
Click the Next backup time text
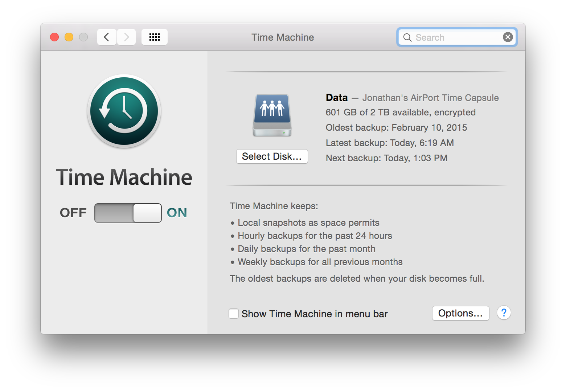pyautogui.click(x=386, y=158)
